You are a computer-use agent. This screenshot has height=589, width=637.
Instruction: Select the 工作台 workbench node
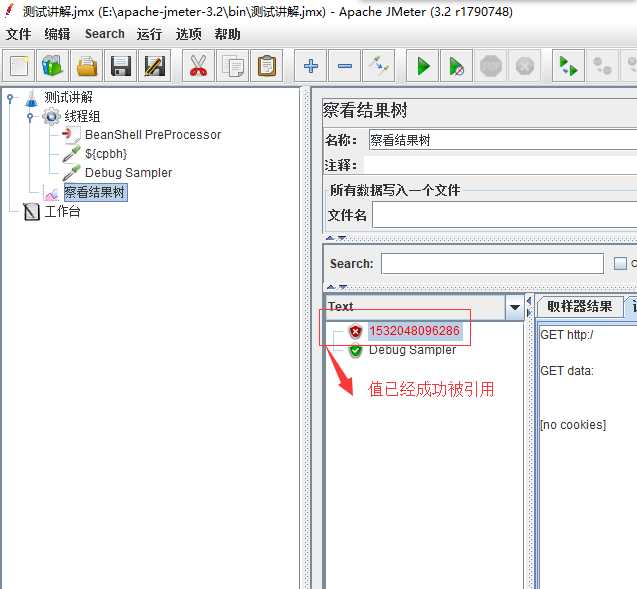click(62, 212)
